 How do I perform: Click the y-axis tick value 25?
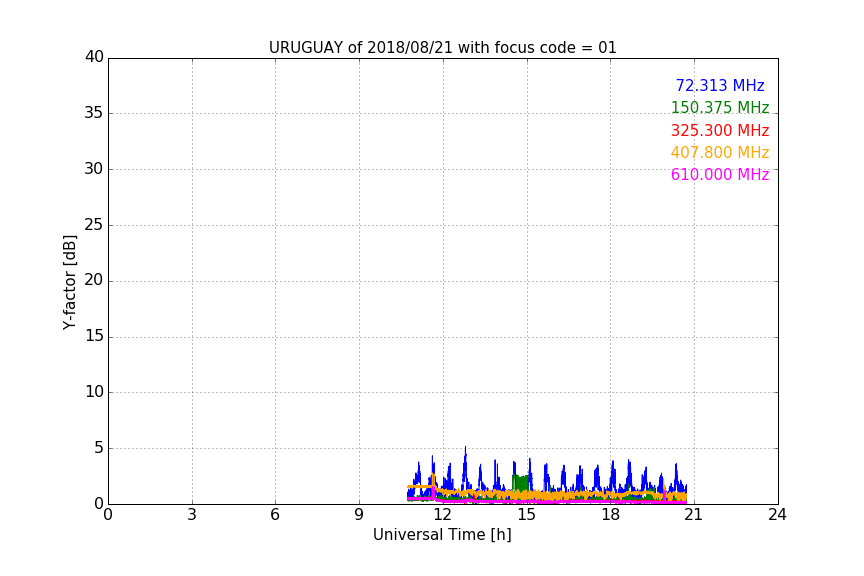[x=94, y=224]
